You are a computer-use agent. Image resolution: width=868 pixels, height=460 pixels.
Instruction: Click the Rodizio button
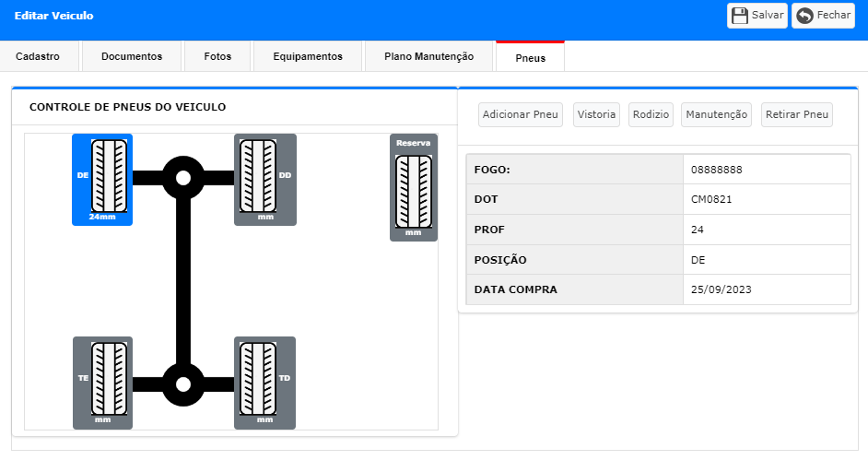tap(651, 114)
